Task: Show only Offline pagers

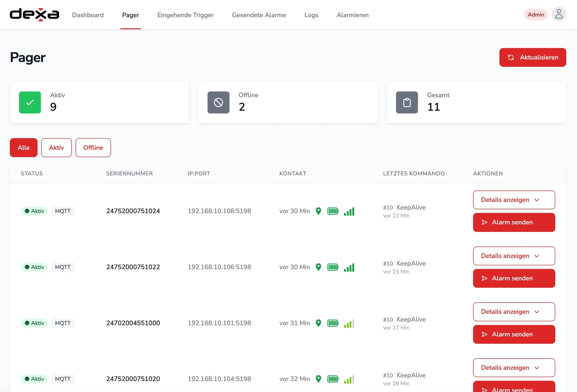Action: 93,147
